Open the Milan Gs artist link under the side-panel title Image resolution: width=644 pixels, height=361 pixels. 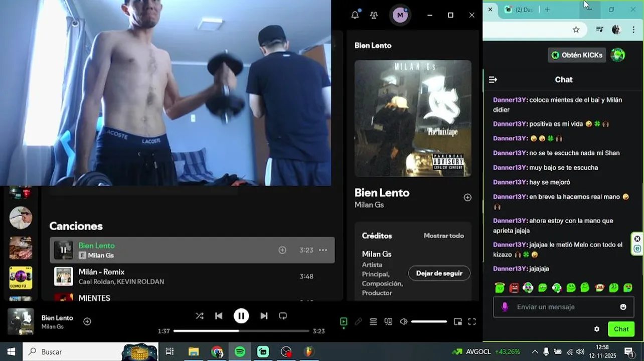369,205
